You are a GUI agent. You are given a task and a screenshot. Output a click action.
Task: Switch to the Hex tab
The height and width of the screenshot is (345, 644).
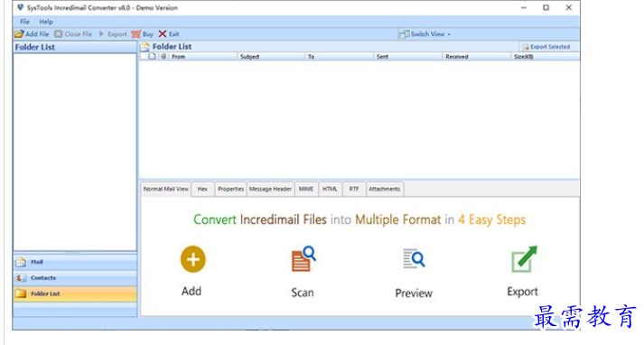tap(202, 189)
